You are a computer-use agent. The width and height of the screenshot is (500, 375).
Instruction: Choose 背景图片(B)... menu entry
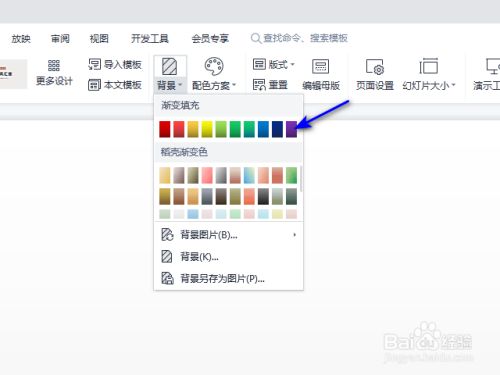click(x=228, y=235)
